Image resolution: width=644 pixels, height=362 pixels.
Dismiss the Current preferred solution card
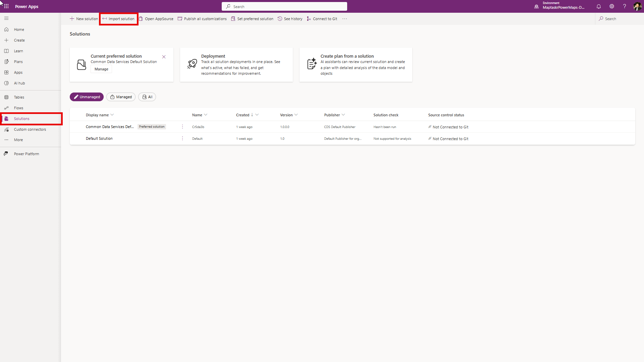pyautogui.click(x=164, y=57)
